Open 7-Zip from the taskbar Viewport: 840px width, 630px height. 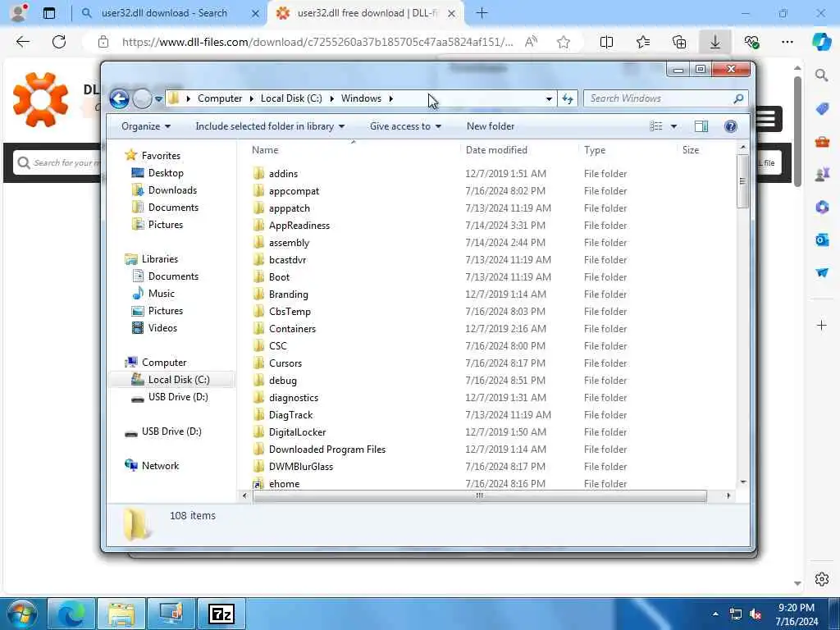221,614
